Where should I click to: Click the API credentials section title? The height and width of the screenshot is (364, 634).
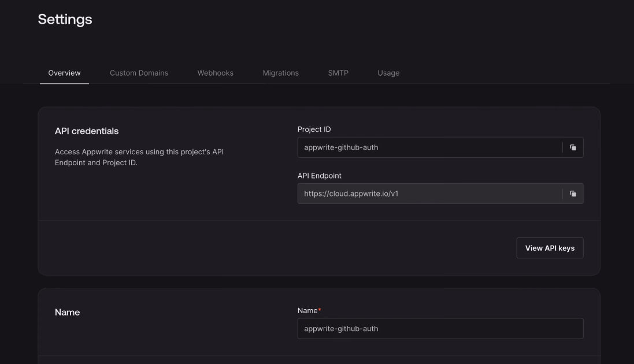pos(87,131)
